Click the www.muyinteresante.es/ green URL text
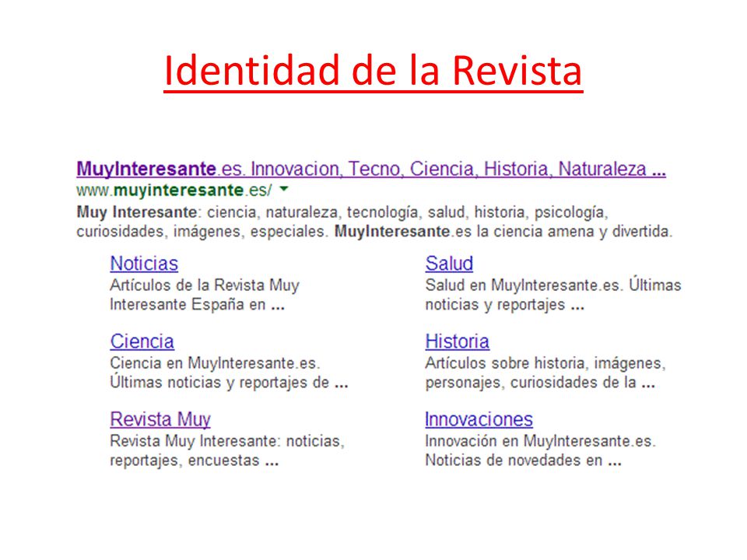 click(174, 191)
